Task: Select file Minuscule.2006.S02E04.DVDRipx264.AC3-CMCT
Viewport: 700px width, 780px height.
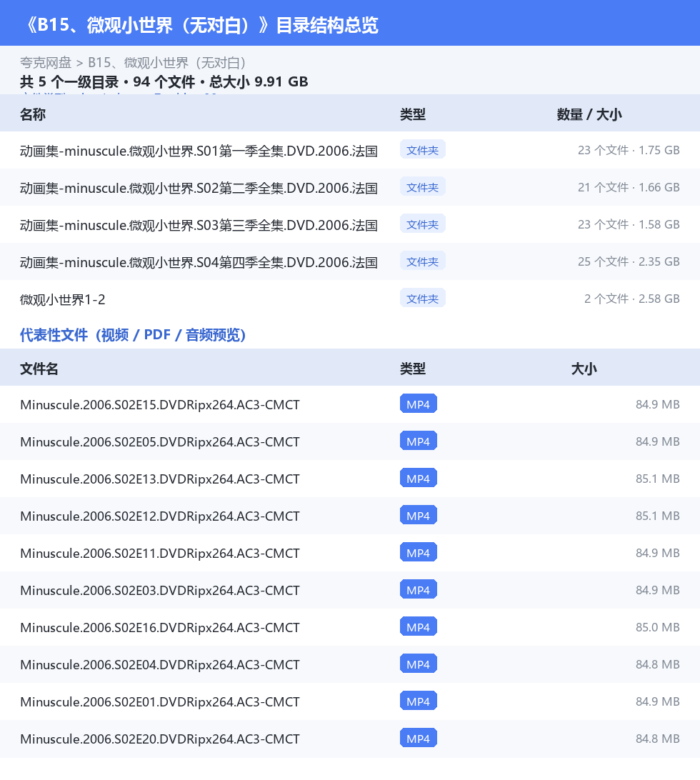Action: [x=160, y=665]
